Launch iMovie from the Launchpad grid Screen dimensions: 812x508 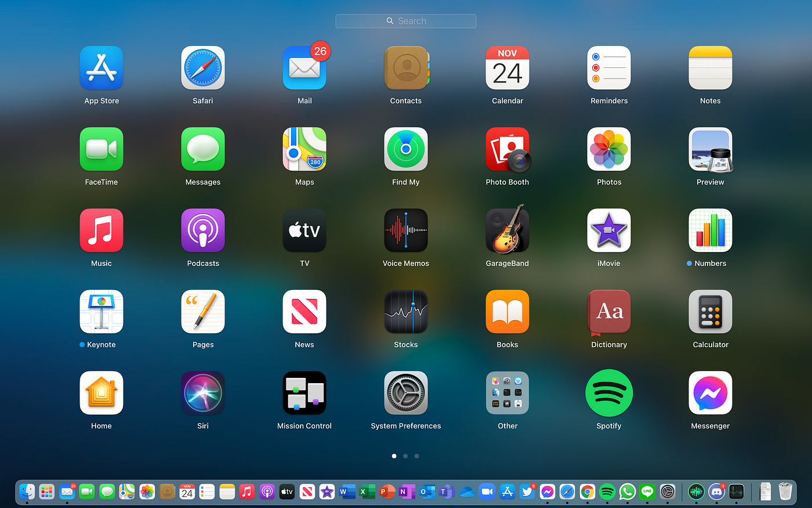[x=609, y=230]
